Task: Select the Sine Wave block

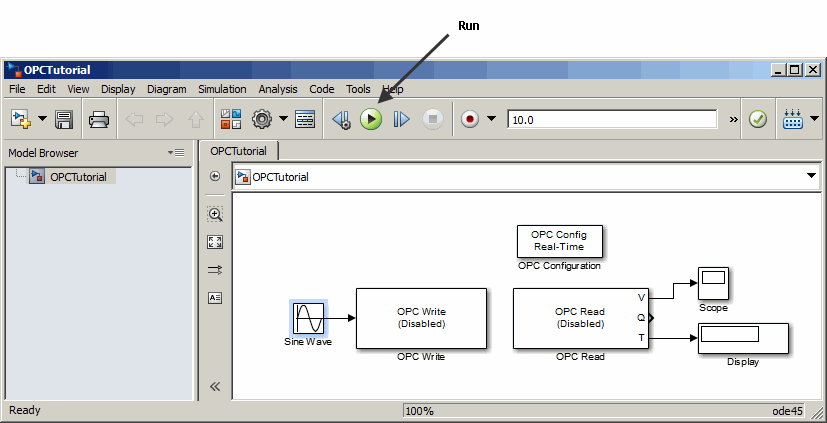Action: tap(309, 319)
